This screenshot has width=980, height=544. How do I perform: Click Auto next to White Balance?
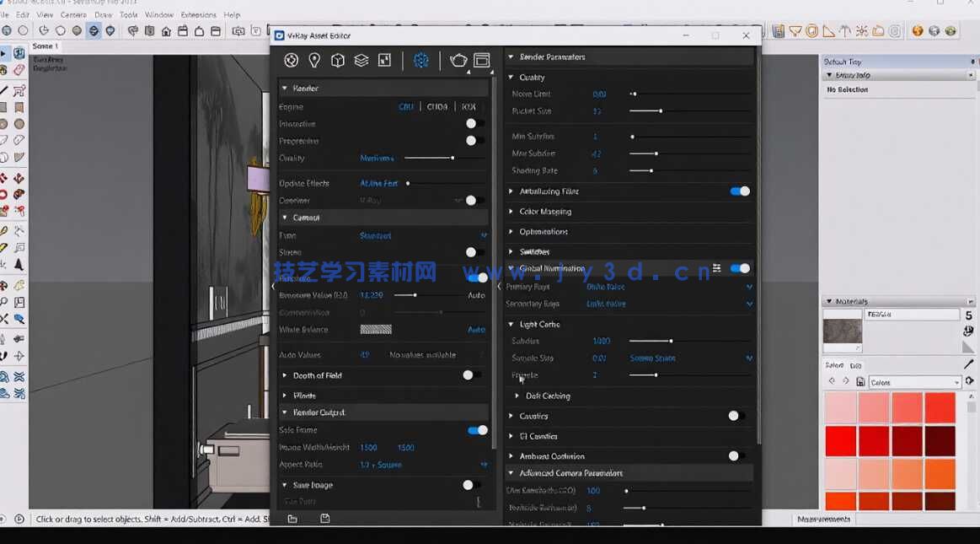tap(476, 329)
